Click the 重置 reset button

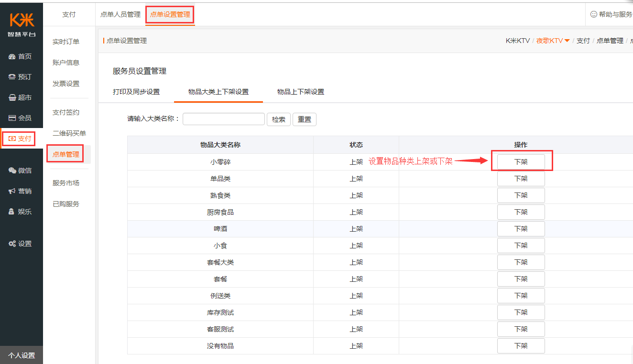pyautogui.click(x=305, y=119)
